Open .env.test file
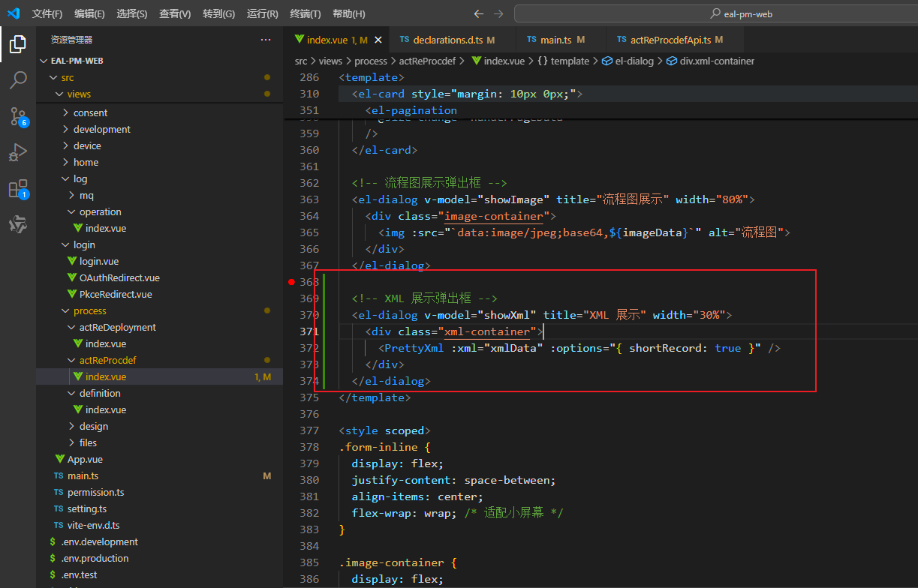 tap(159, 574)
